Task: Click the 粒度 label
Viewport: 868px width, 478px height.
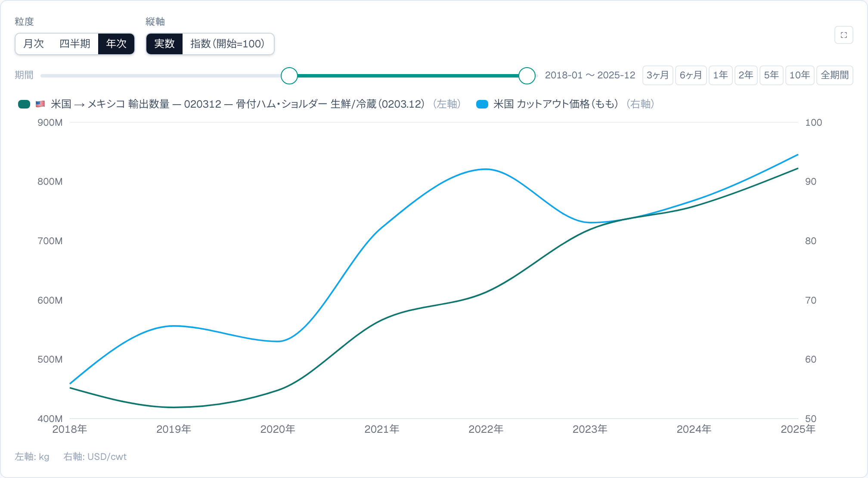Action: click(24, 22)
